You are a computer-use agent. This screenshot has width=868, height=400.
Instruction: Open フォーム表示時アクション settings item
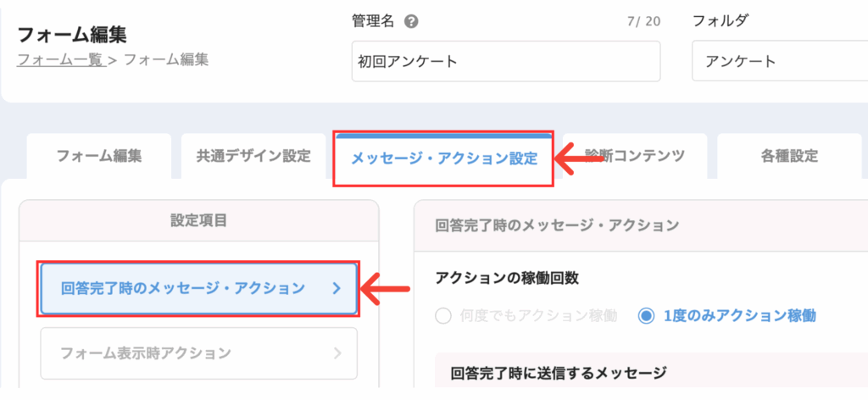pos(198,353)
